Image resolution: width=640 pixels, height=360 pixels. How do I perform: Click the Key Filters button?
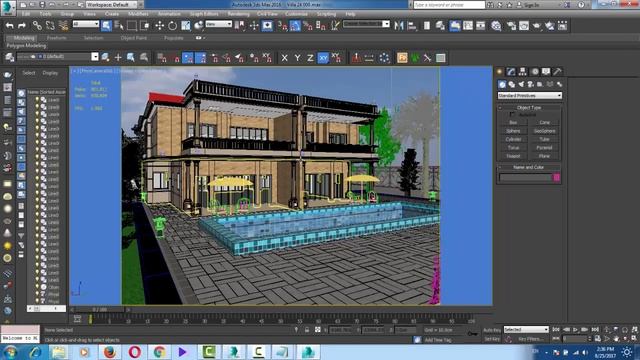click(x=531, y=339)
